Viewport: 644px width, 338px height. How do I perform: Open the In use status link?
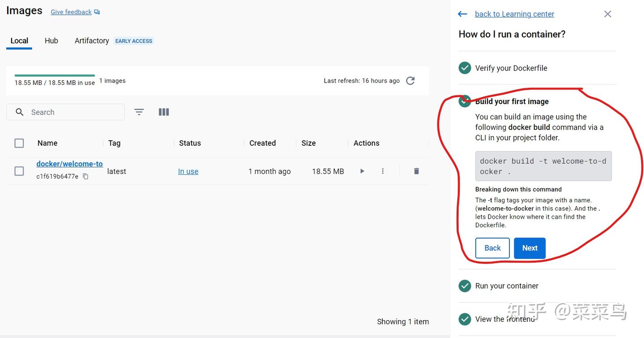(188, 171)
